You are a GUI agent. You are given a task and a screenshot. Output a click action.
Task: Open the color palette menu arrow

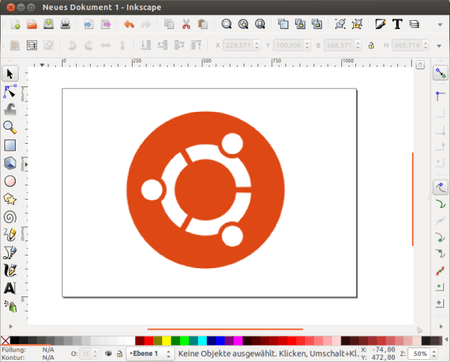[446, 340]
